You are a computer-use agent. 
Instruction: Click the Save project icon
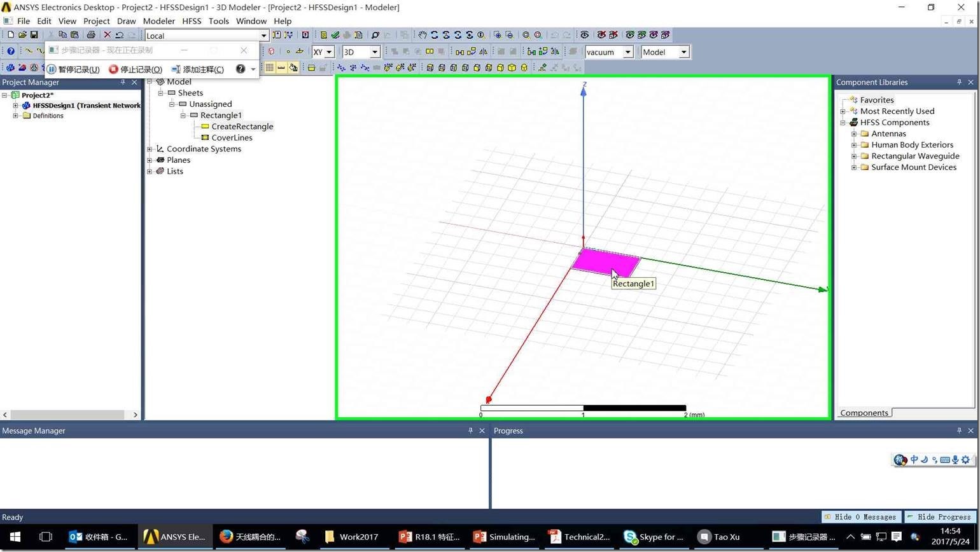point(34,35)
